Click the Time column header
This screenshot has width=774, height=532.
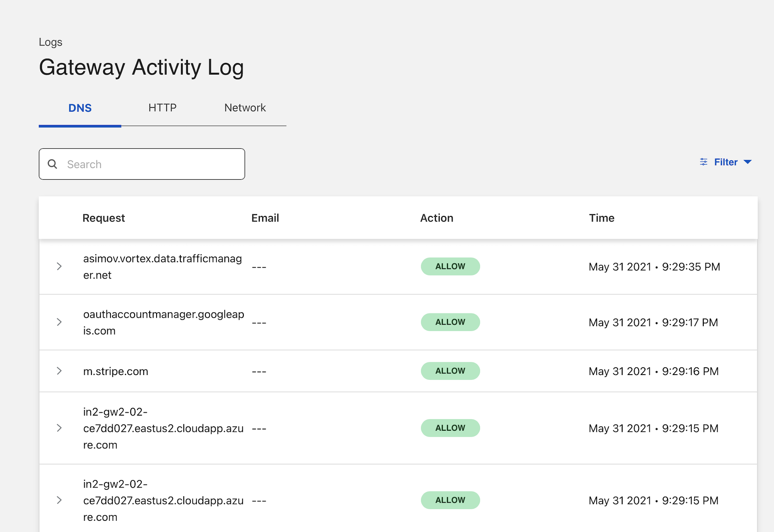tap(601, 218)
